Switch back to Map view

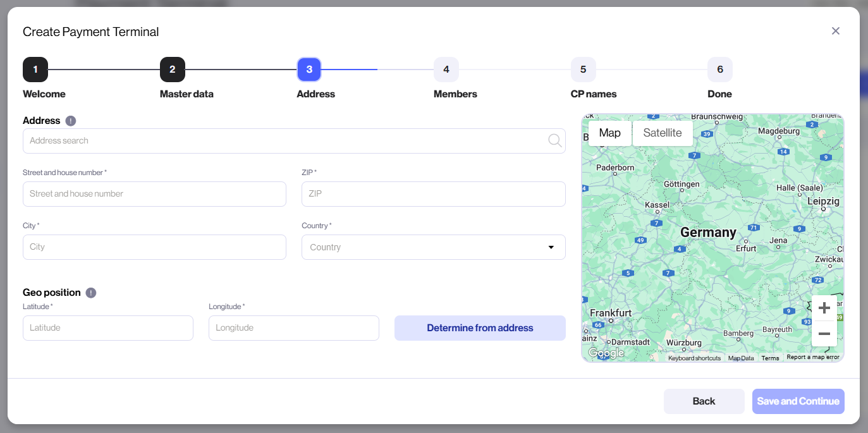pyautogui.click(x=609, y=133)
